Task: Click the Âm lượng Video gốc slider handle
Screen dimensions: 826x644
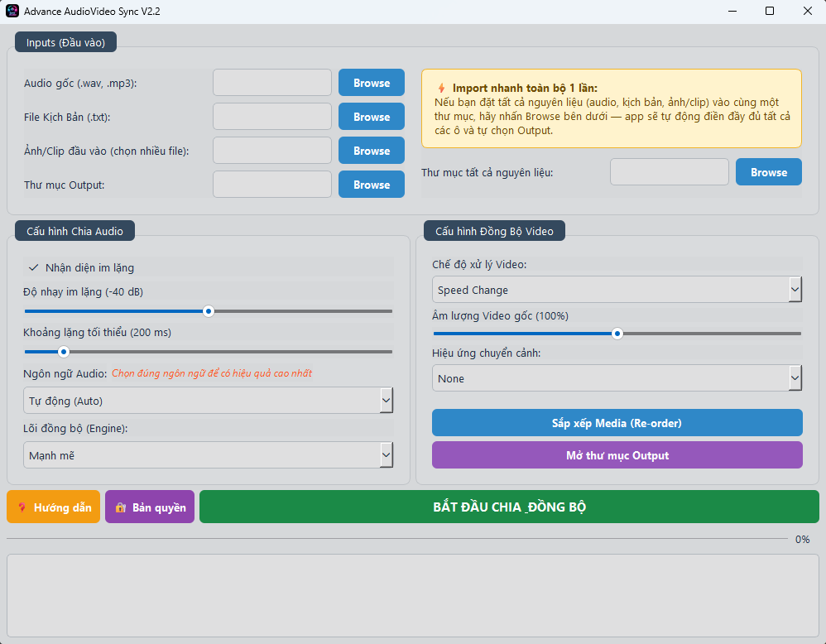Action: pos(617,333)
